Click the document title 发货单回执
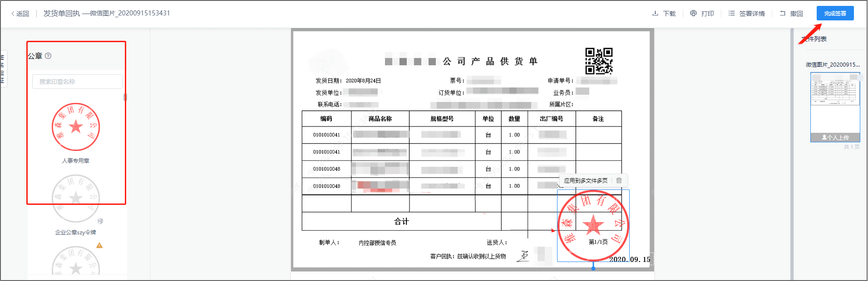The width and height of the screenshot is (868, 281). tap(61, 13)
